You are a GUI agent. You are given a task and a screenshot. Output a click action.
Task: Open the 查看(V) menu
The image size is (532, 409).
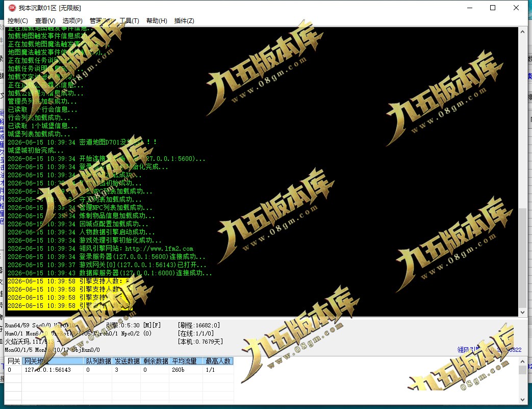[45, 21]
